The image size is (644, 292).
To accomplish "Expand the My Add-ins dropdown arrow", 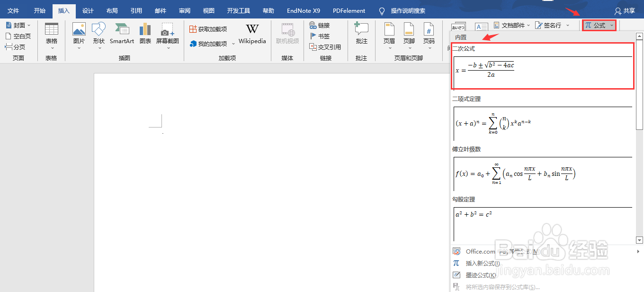I will [233, 44].
